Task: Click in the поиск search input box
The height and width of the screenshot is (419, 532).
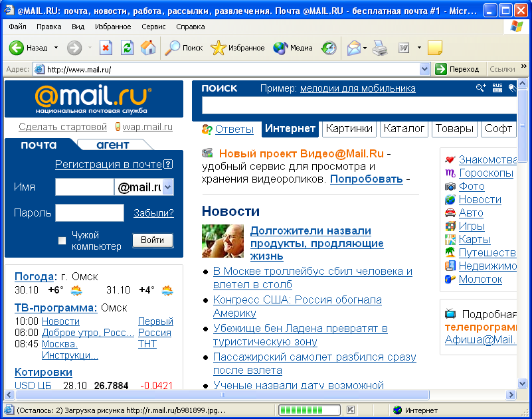Action: (359, 105)
